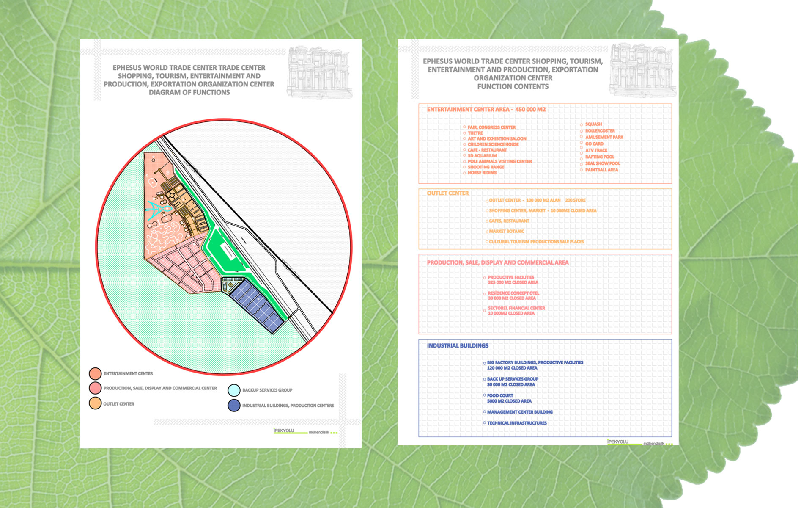The image size is (812, 508).
Task: Click the Industrial Buildings section heading
Action: click(457, 346)
